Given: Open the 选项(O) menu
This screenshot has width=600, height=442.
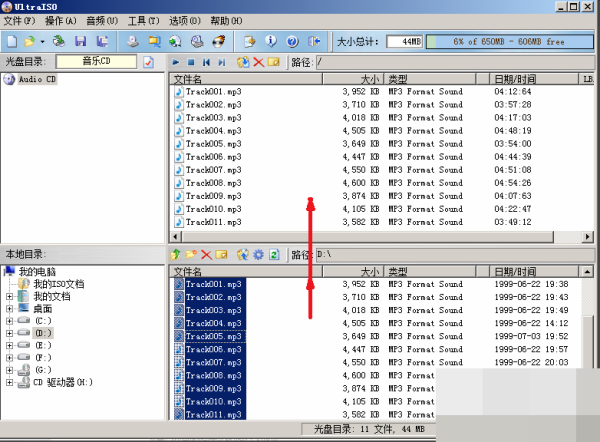Looking at the screenshot, I should click(x=184, y=21).
